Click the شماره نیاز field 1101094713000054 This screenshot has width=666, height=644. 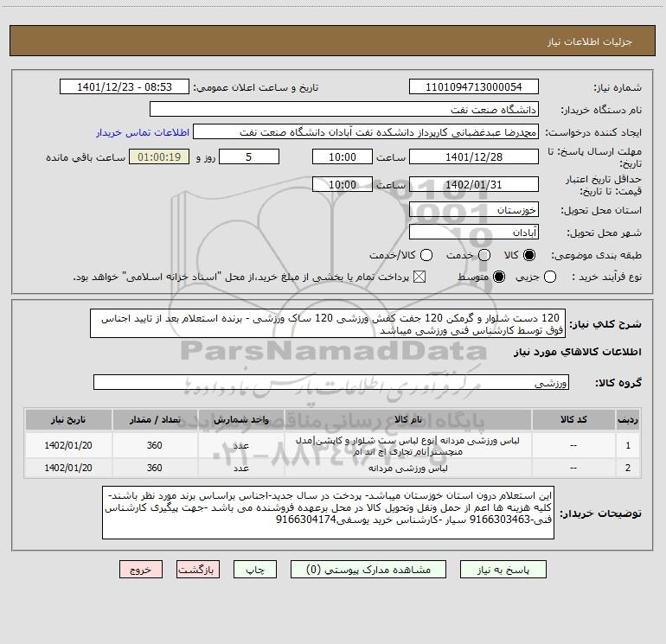coord(474,87)
